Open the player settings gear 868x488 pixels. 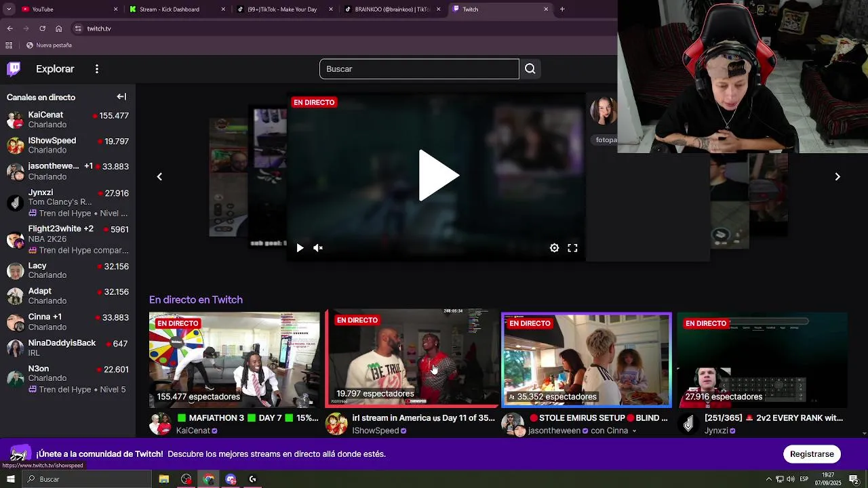click(554, 248)
